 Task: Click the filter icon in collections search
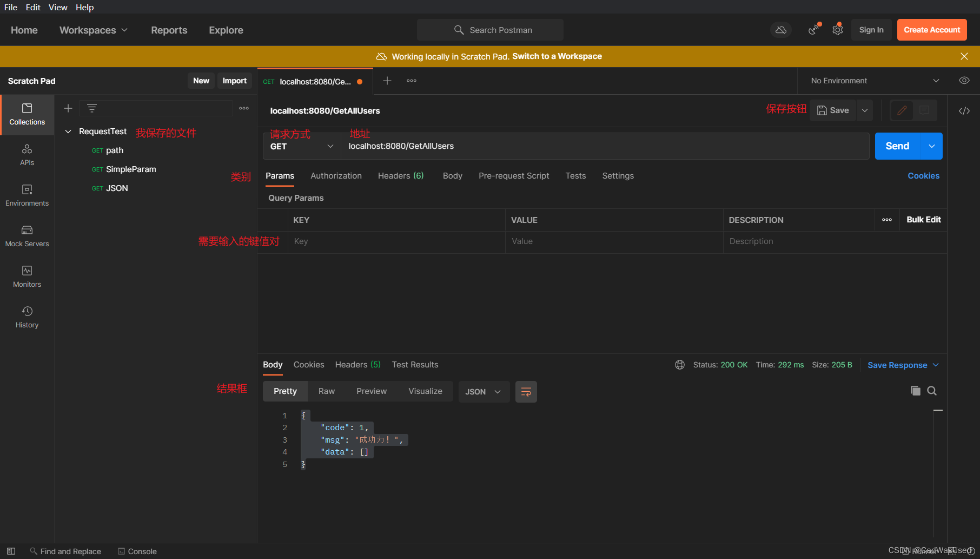[92, 108]
